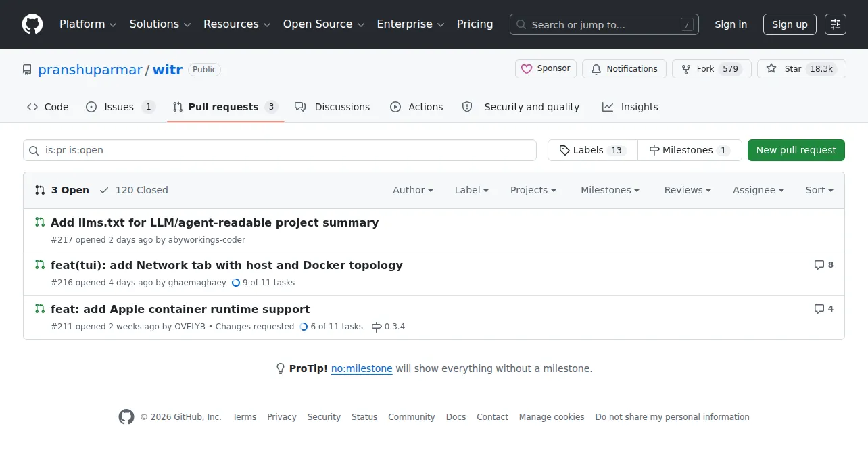This screenshot has height=453, width=868.
Task: Click the footer GitHub logo
Action: tap(126, 416)
